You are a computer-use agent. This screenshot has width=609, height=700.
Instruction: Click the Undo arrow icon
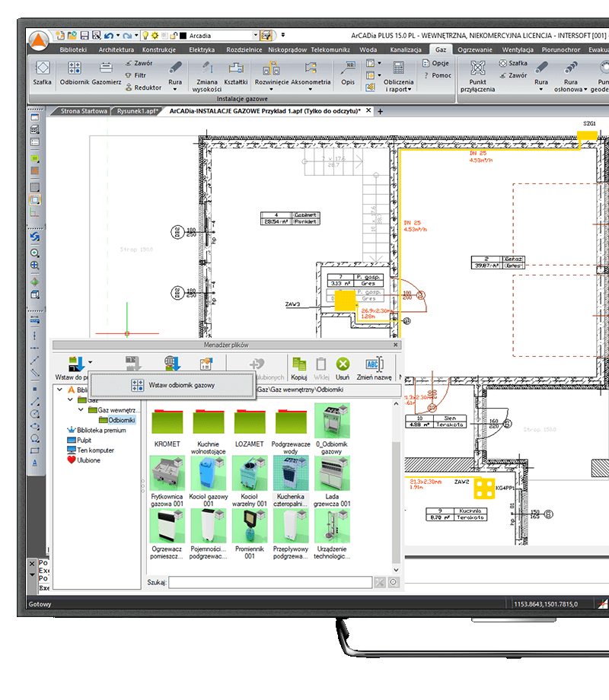point(109,35)
